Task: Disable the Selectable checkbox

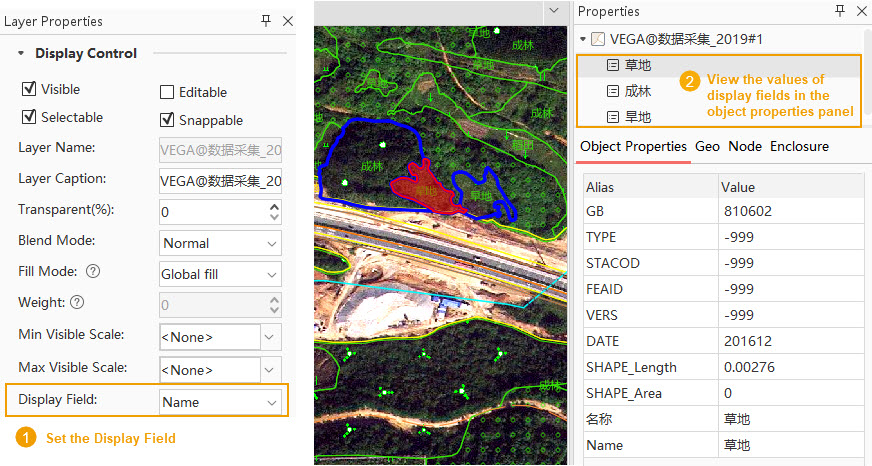Action: point(29,117)
